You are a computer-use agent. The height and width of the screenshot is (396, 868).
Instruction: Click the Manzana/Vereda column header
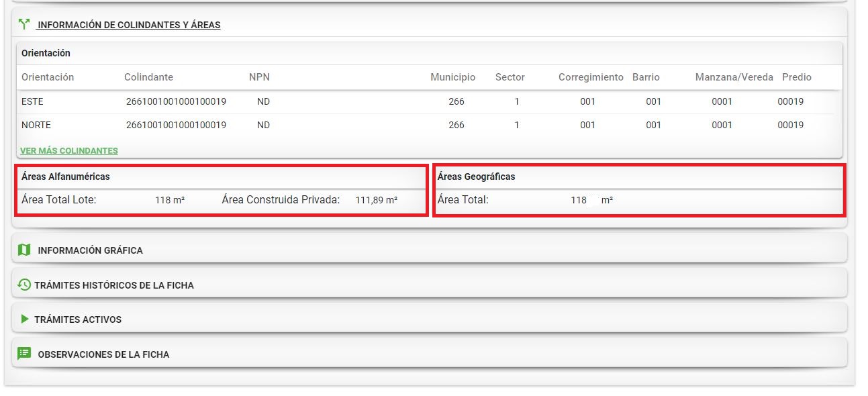coord(734,77)
